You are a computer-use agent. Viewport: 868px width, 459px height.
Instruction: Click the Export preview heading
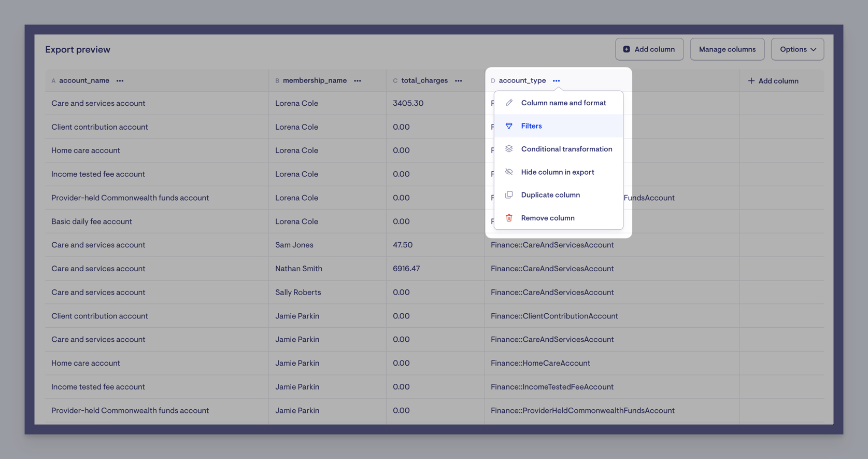coord(78,50)
